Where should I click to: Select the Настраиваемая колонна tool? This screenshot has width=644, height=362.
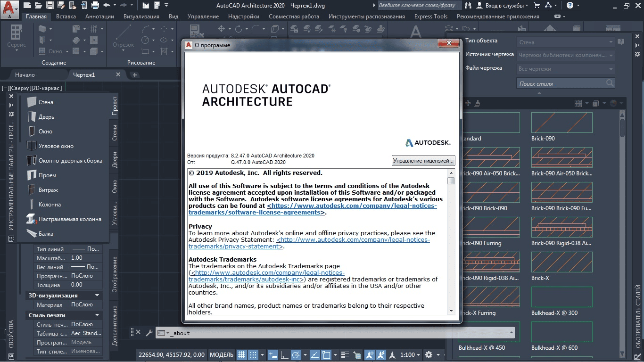pos(65,219)
